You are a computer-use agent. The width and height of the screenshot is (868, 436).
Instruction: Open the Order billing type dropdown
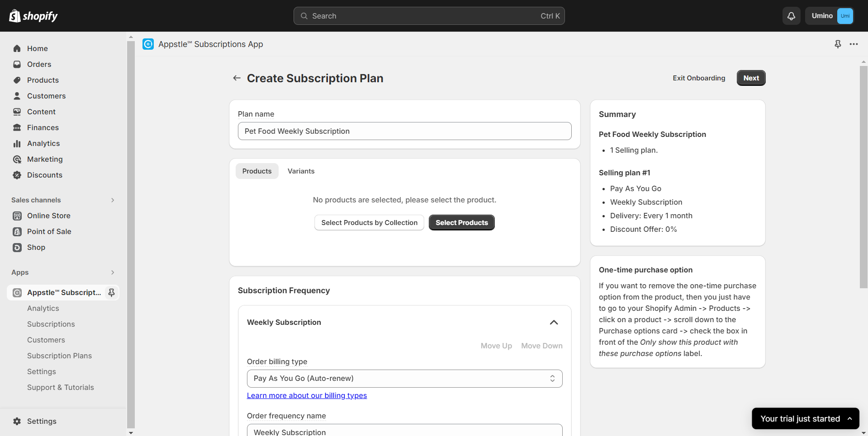point(404,379)
